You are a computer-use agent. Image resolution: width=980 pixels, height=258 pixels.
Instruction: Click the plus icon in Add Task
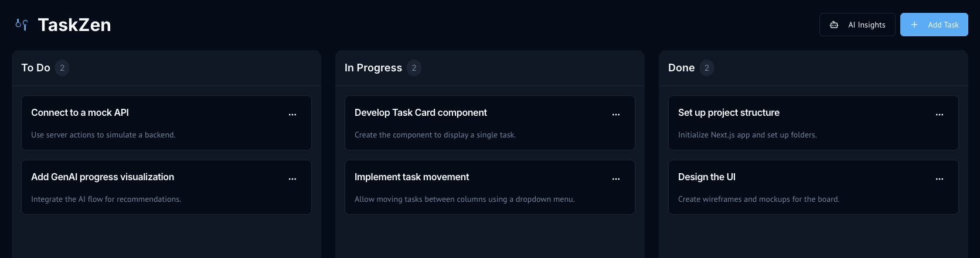click(x=914, y=25)
